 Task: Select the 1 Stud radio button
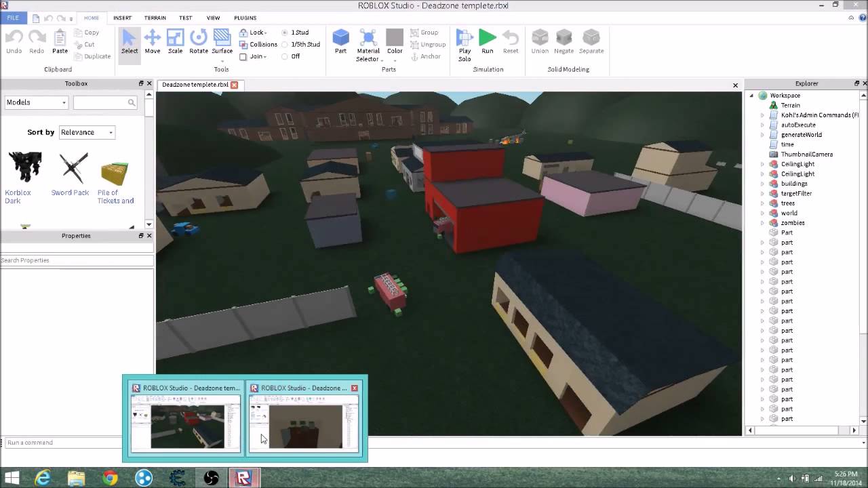pos(285,33)
